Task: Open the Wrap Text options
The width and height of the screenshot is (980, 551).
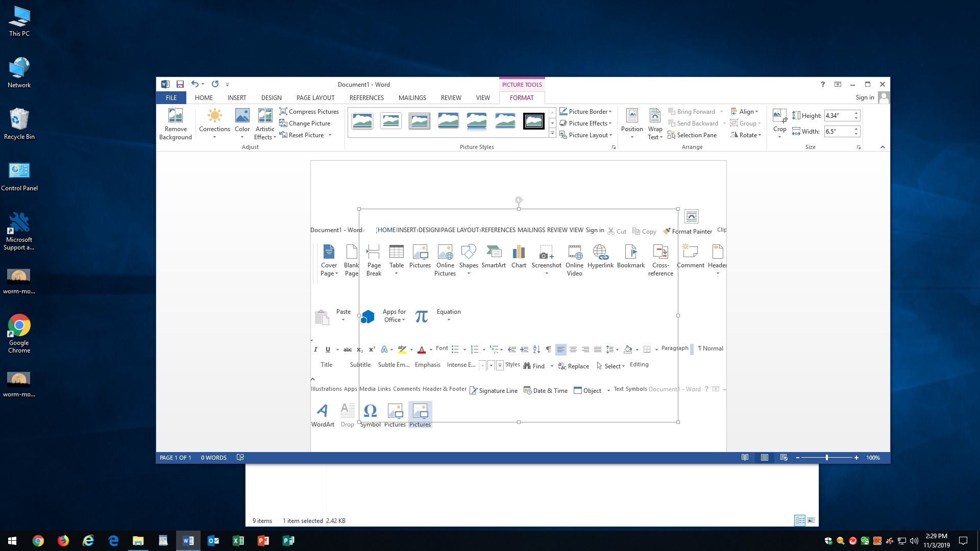Action: 655,123
